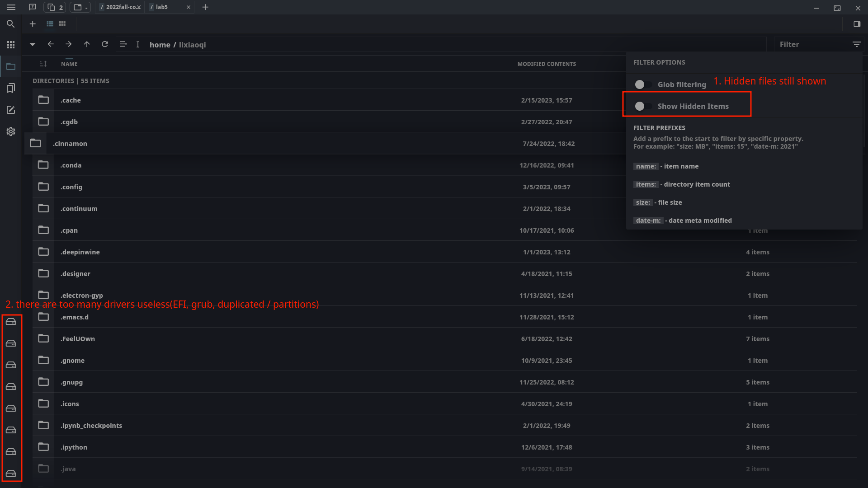Open the feedback/help icon in the titlebar
The image size is (868, 488).
(x=33, y=7)
